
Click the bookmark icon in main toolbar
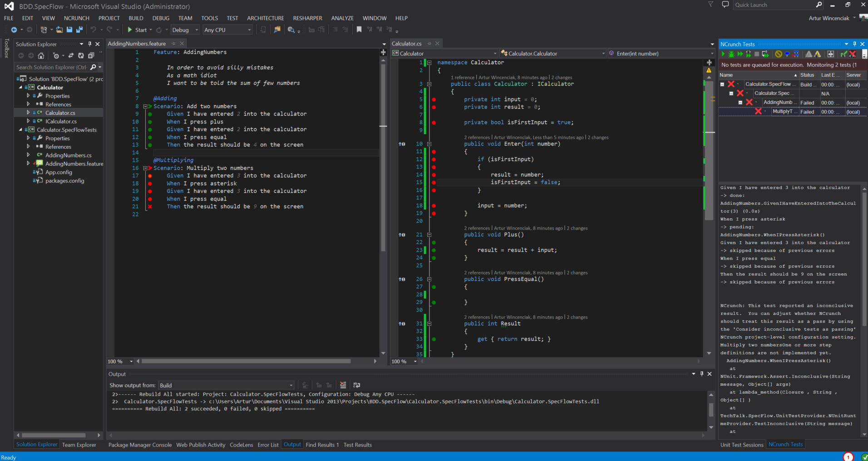(x=359, y=29)
